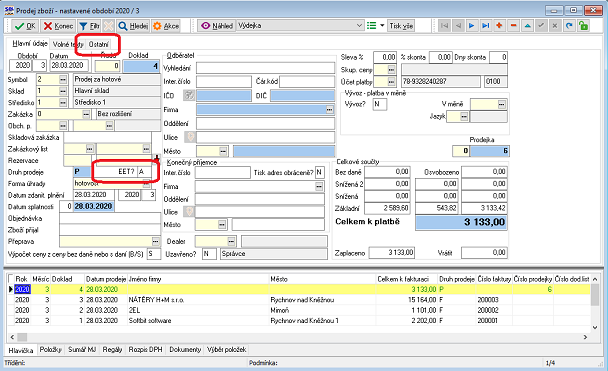This screenshot has height=371, width=608.
Task: Toggle Výpočet ceny B/S field
Action: (154, 254)
